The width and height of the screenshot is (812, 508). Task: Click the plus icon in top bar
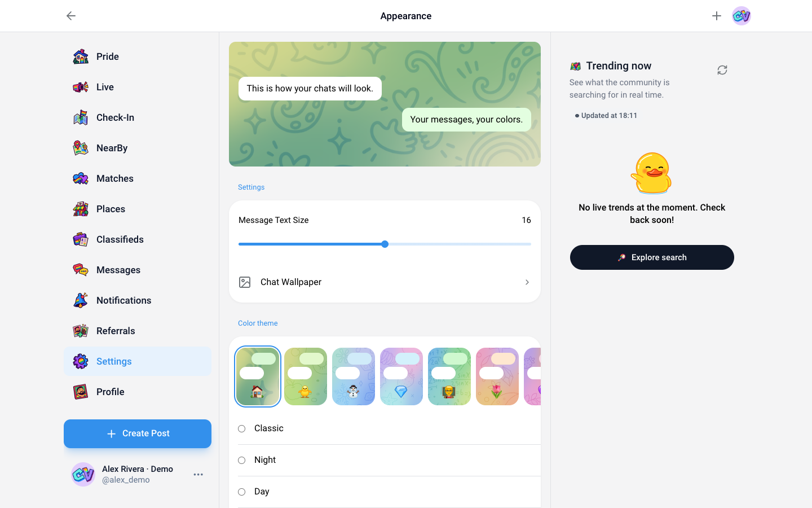pos(717,16)
